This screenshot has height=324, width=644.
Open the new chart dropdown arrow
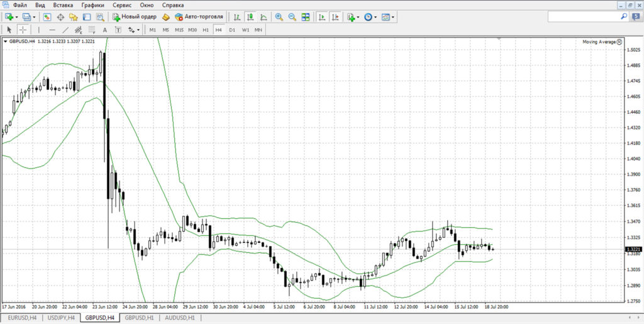(16, 17)
